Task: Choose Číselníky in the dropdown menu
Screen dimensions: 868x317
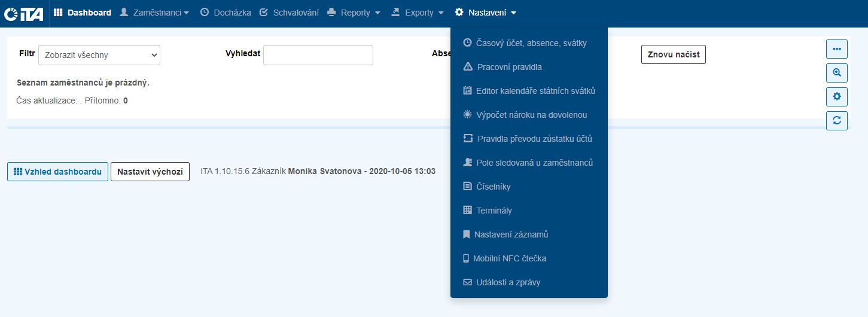Action: coord(493,187)
